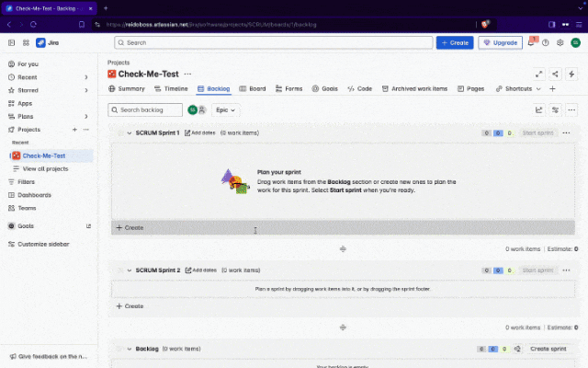Open the Epic filter dropdown
The image size is (588, 368).
click(224, 109)
